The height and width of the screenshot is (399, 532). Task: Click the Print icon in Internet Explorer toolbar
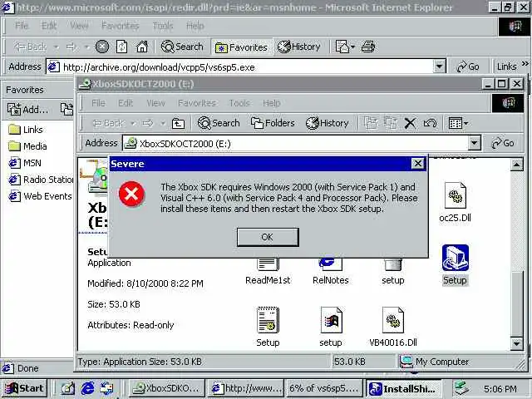(368, 47)
